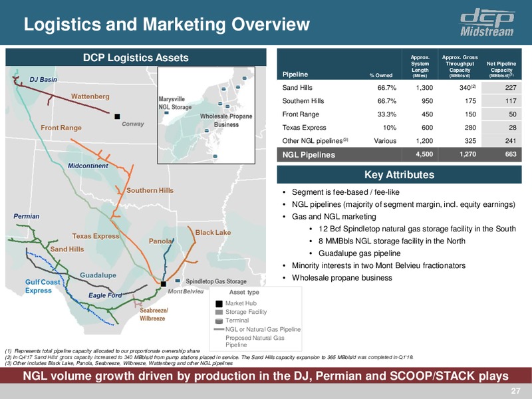Click the Net Pipeline Capacity column header
This screenshot has width=532, height=399.
click(501, 70)
